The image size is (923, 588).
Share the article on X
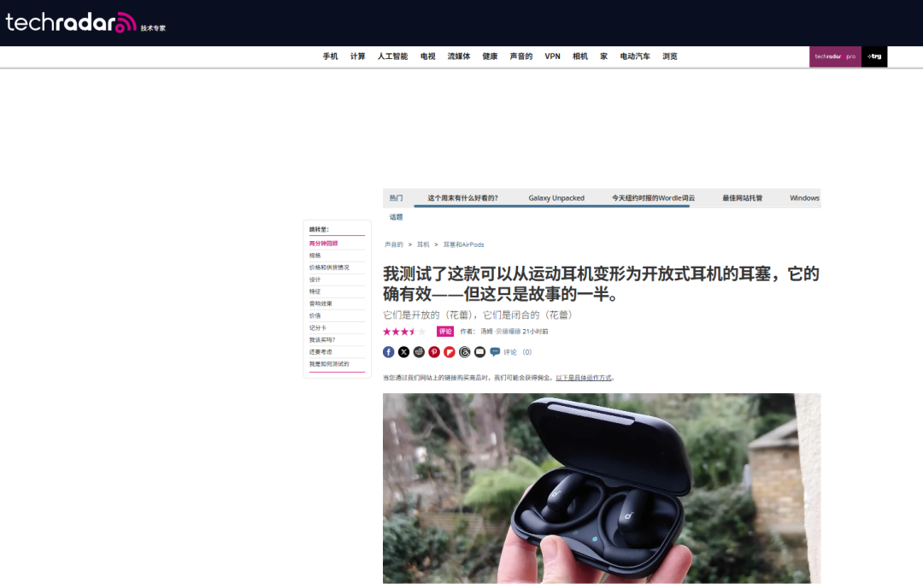[x=403, y=351]
